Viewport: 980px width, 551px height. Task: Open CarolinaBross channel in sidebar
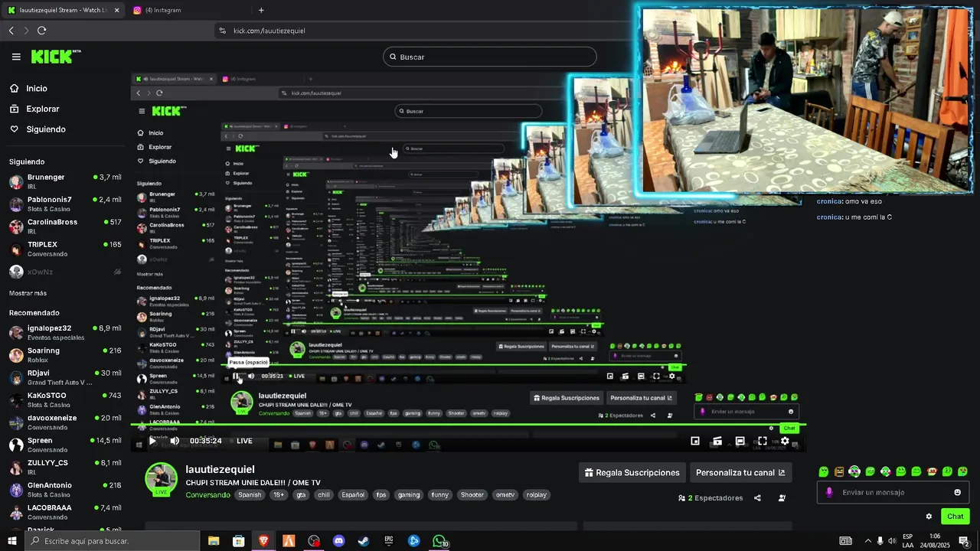pos(65,226)
